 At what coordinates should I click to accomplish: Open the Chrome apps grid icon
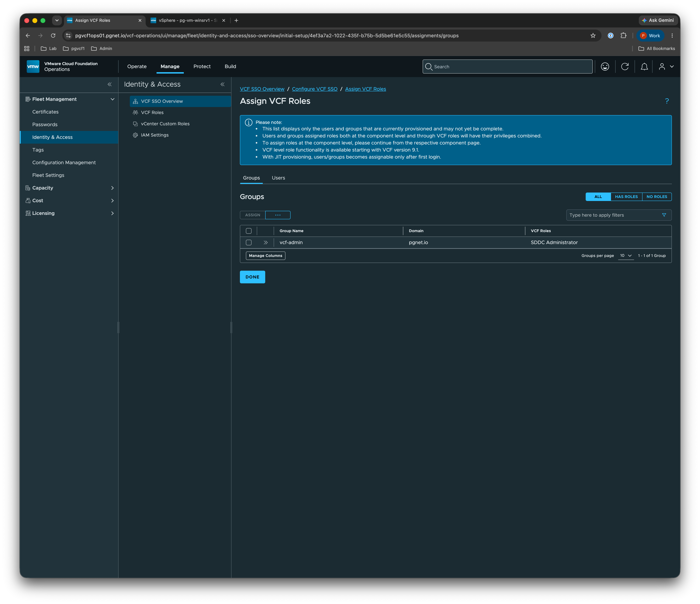27,49
